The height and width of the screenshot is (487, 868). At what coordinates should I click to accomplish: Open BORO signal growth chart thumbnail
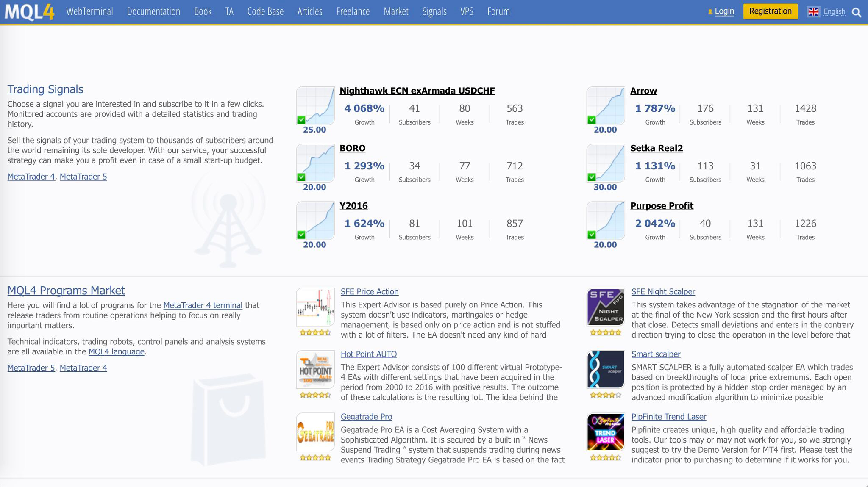315,163
